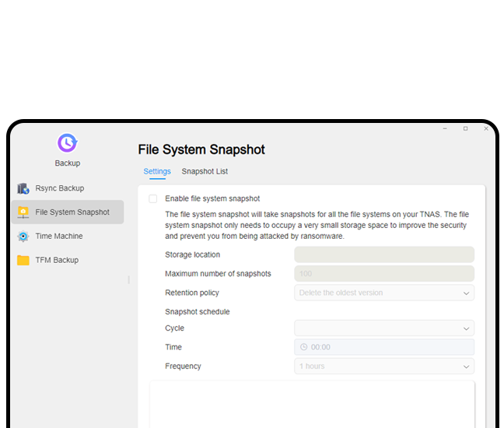The height and width of the screenshot is (428, 504).
Task: Click the clock icon in Time field
Action: 303,347
